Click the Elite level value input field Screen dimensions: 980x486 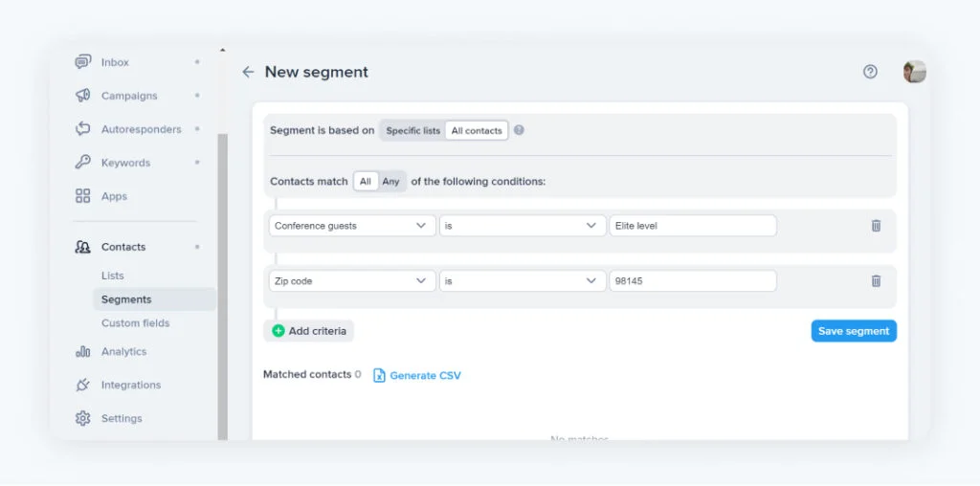(692, 226)
